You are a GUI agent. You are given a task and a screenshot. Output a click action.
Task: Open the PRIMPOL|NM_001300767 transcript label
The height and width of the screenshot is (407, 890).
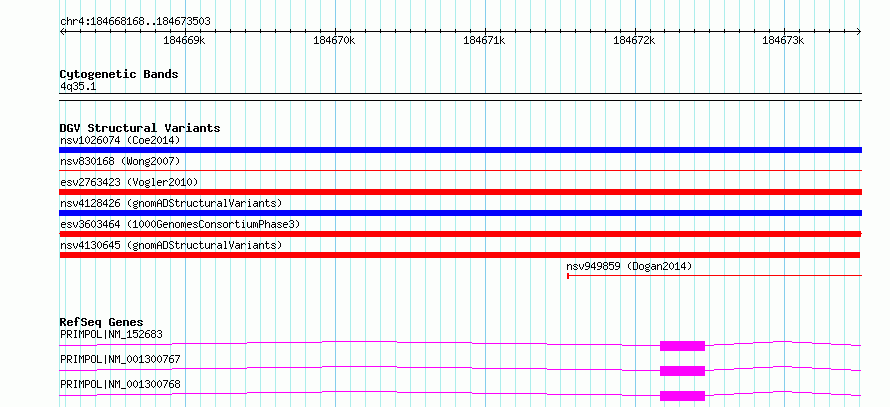click(x=120, y=359)
